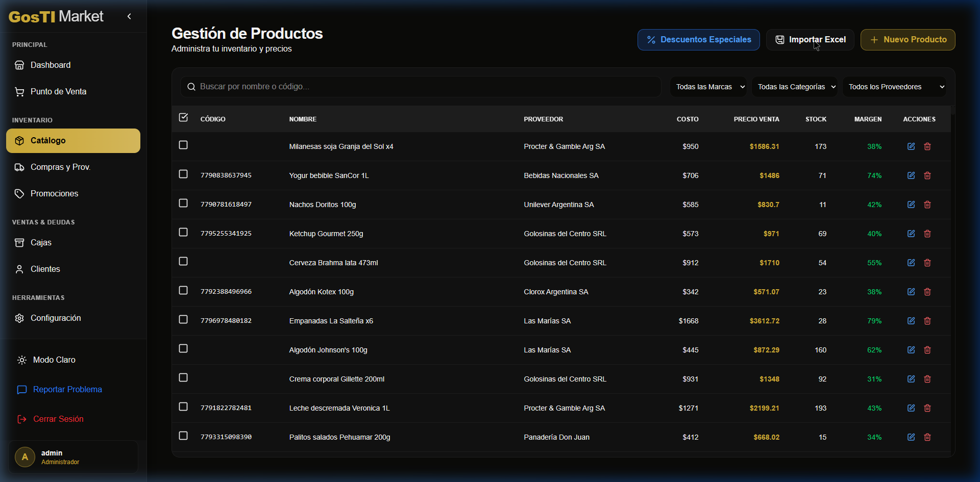This screenshot has height=482, width=980.
Task: Delete the Milanesas soja Granja del Sol product
Action: (927, 146)
